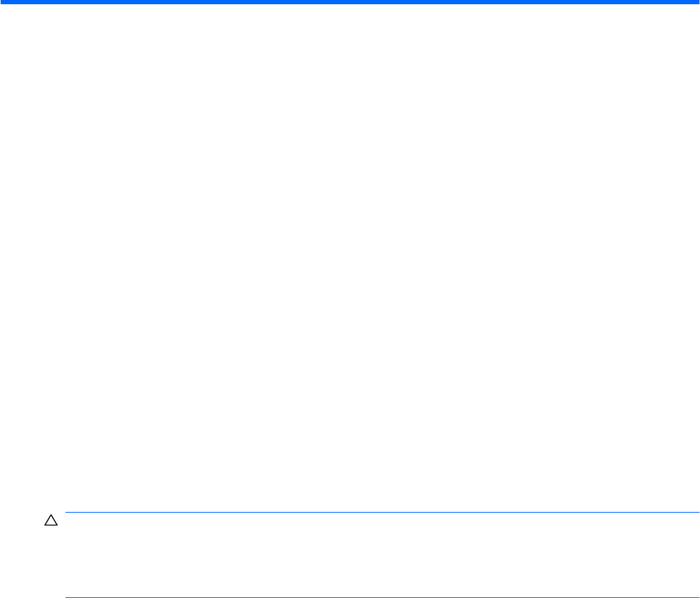700x598 pixels.
Task: Click the empty area inside caution box
Action: [382, 555]
